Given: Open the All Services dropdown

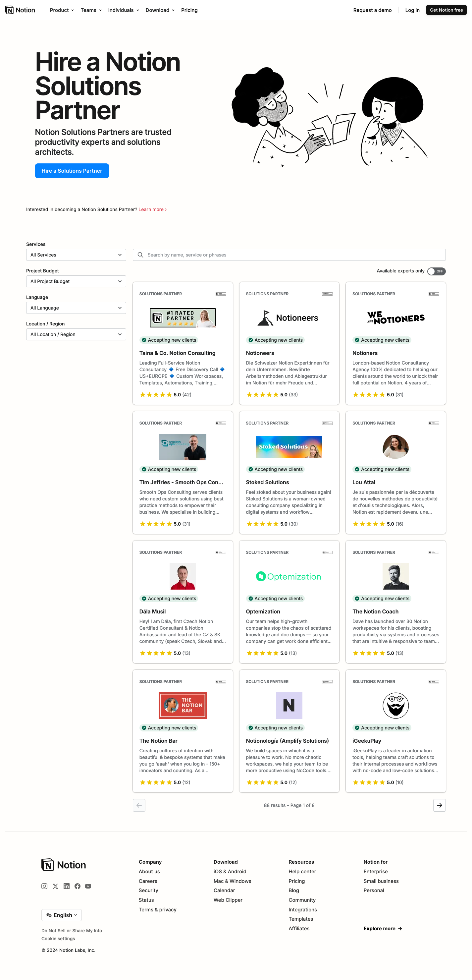Looking at the screenshot, I should [x=76, y=255].
